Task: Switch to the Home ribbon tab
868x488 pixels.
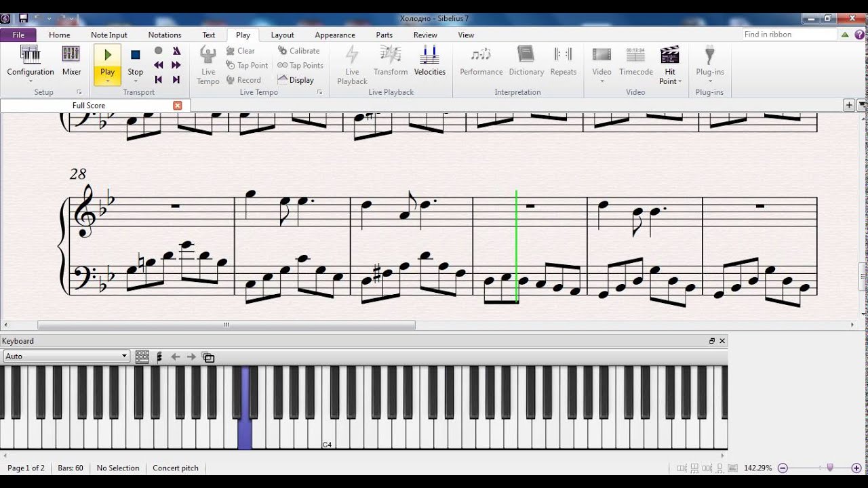Action: [59, 35]
